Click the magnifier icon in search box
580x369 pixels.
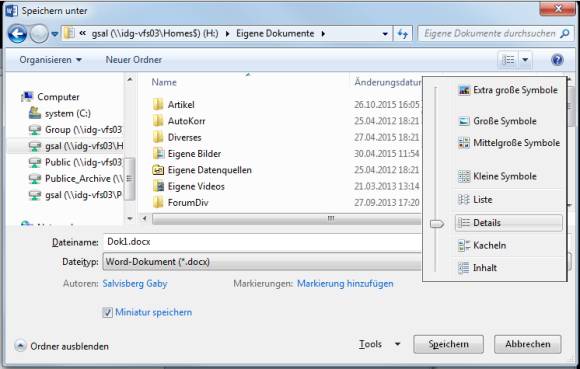click(x=564, y=34)
